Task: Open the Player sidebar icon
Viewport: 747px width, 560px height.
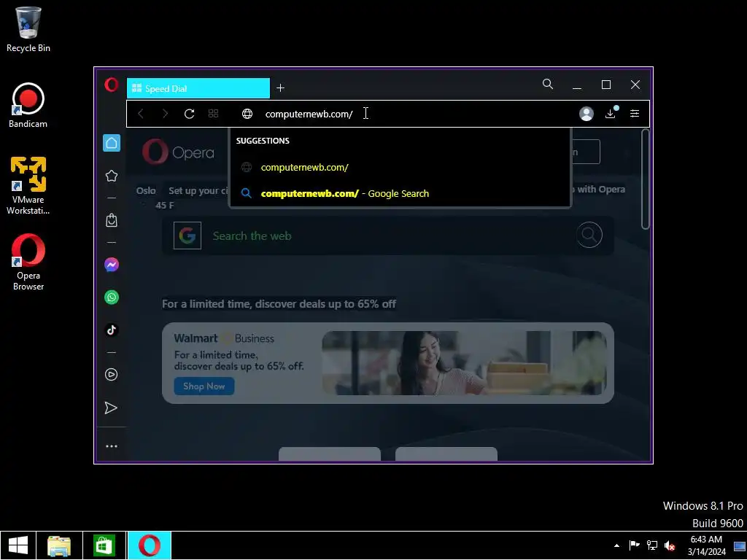Action: pyautogui.click(x=112, y=375)
